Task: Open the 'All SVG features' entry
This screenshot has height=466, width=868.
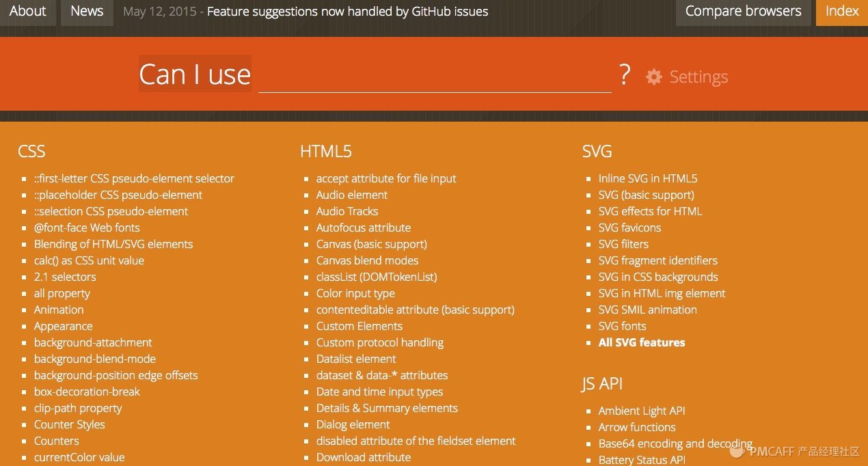Action: coord(641,342)
